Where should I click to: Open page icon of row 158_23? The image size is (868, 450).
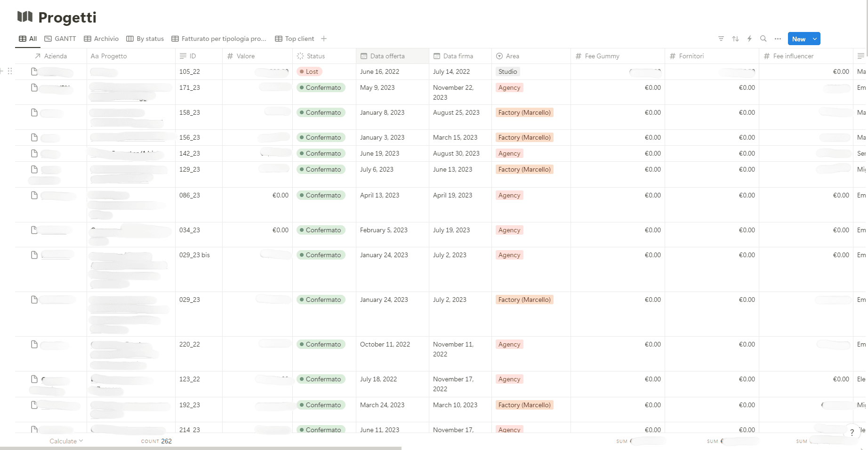coord(34,112)
